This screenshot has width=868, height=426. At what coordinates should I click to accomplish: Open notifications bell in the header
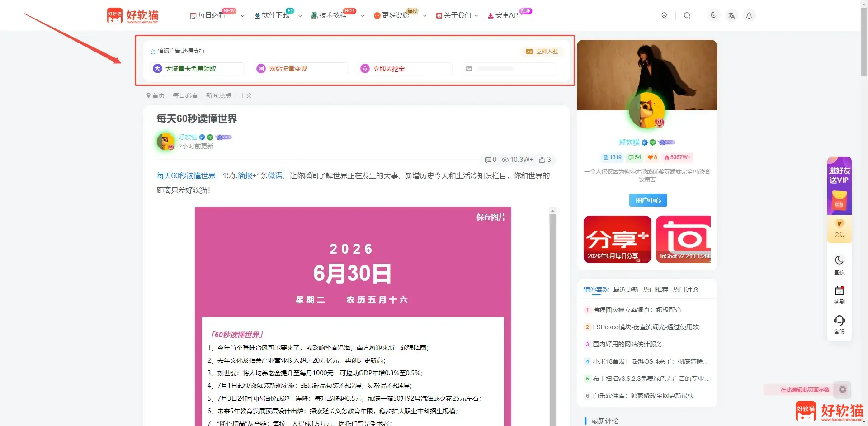pyautogui.click(x=749, y=15)
